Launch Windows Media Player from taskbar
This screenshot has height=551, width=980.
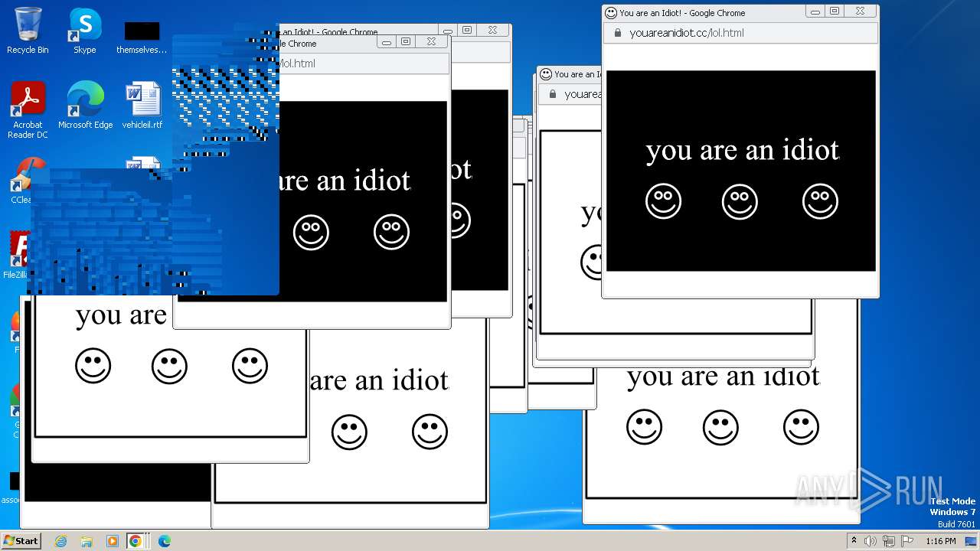click(x=112, y=541)
